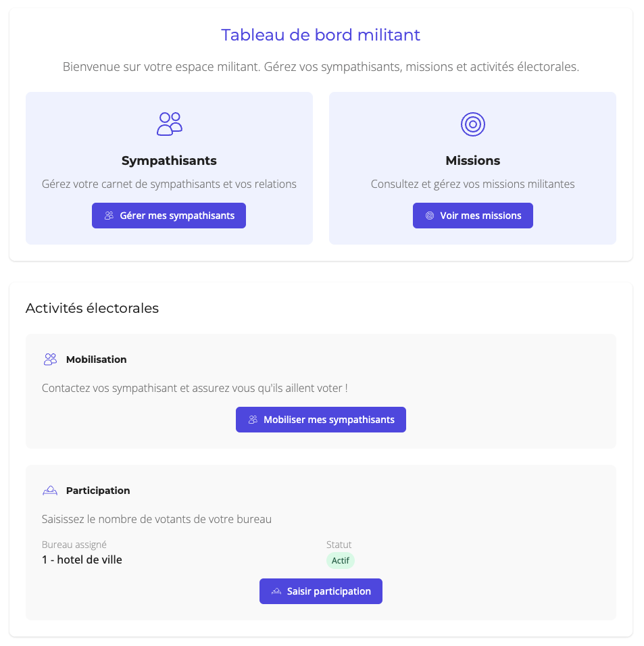
Task: Click people icon inside Gérer mes sympathisants button
Action: tap(109, 216)
